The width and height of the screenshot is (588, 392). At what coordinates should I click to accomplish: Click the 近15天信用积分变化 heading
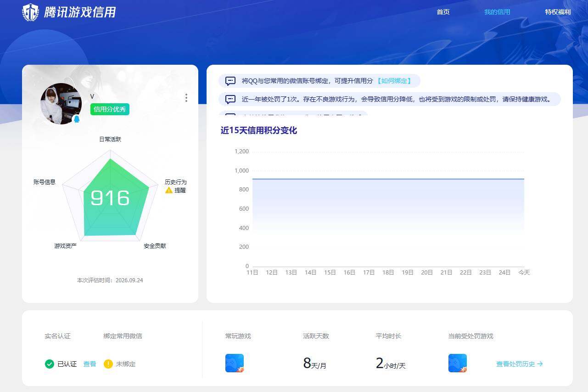259,130
